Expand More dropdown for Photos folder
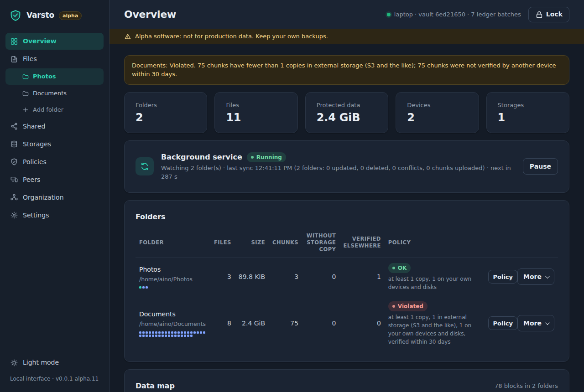The image size is (584, 392). pyautogui.click(x=536, y=277)
